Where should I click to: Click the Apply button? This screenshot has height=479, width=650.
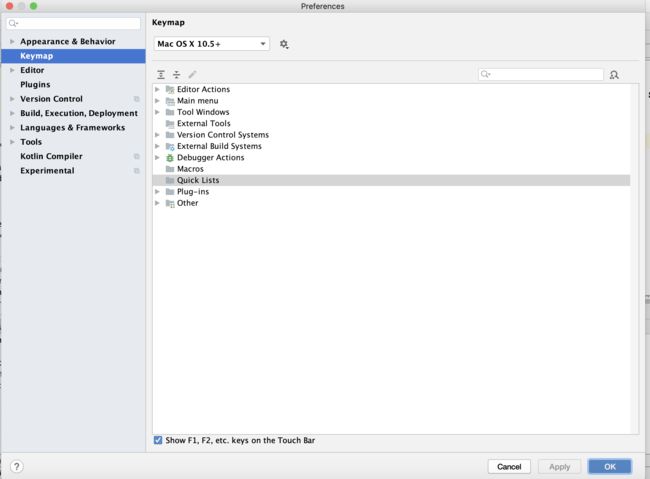coord(560,467)
